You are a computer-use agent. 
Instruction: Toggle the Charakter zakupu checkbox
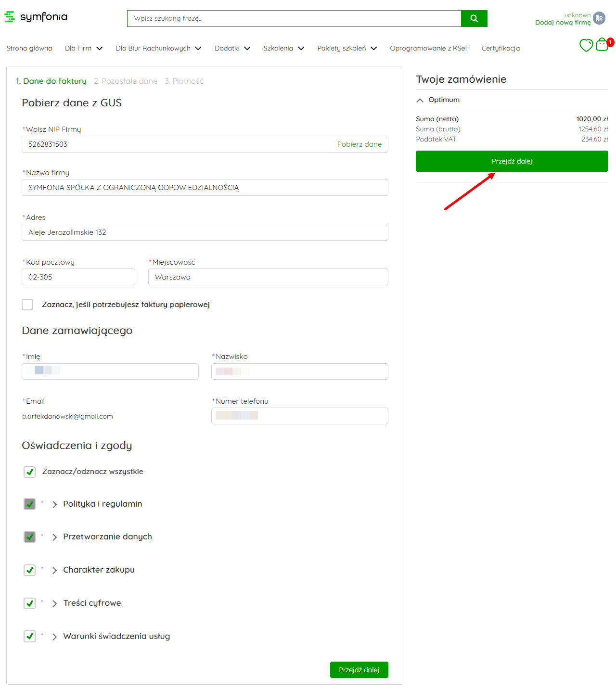[30, 570]
